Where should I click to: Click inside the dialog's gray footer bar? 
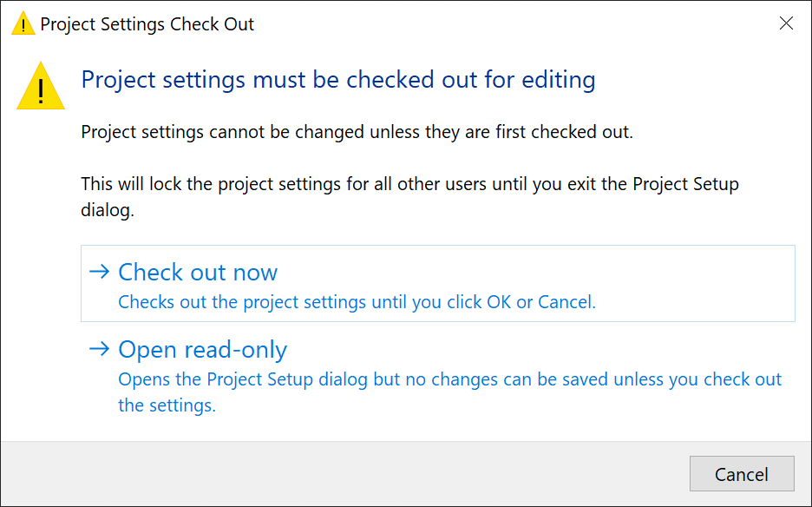point(347,474)
